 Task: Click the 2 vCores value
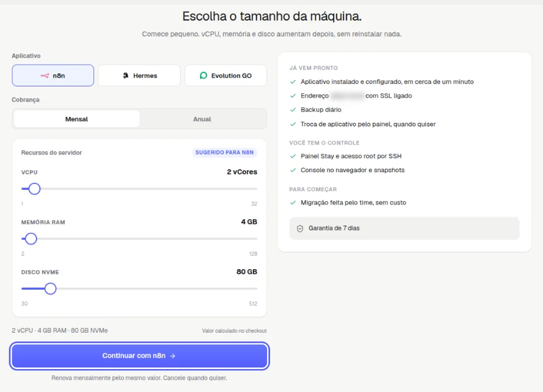click(x=242, y=172)
